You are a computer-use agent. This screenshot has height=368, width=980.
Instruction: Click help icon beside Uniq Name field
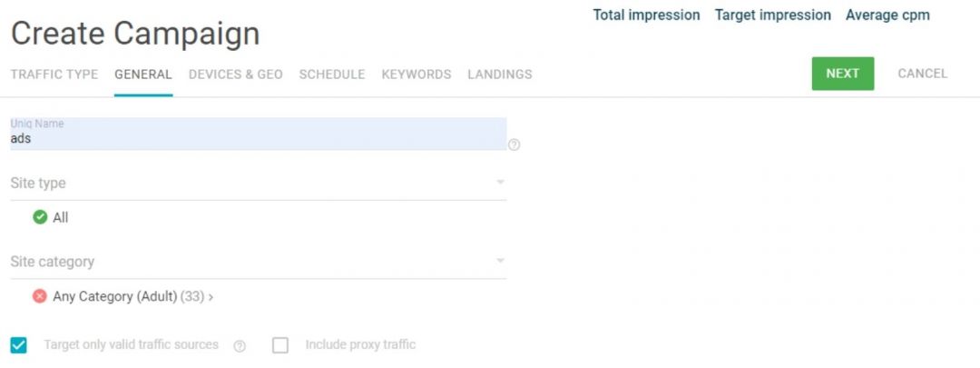[514, 144]
